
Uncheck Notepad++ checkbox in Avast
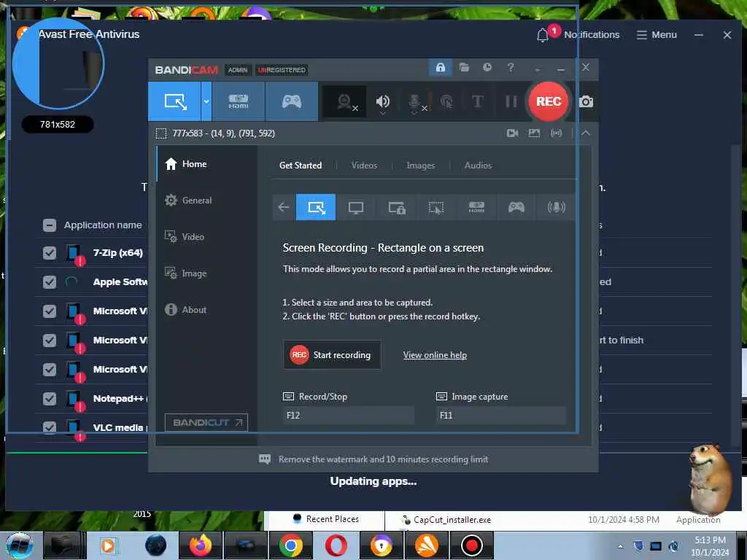[50, 399]
